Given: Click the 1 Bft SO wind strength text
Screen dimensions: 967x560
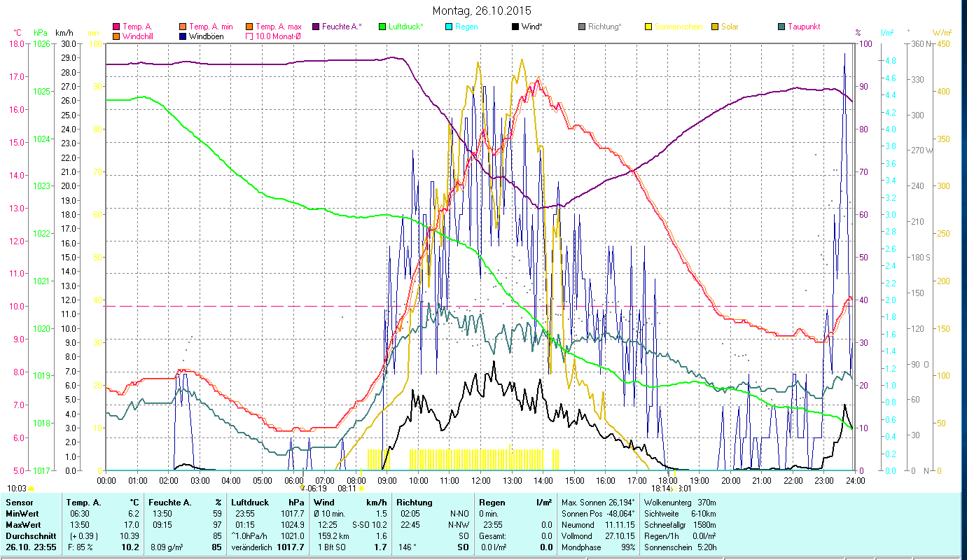Looking at the screenshot, I should (x=332, y=547).
